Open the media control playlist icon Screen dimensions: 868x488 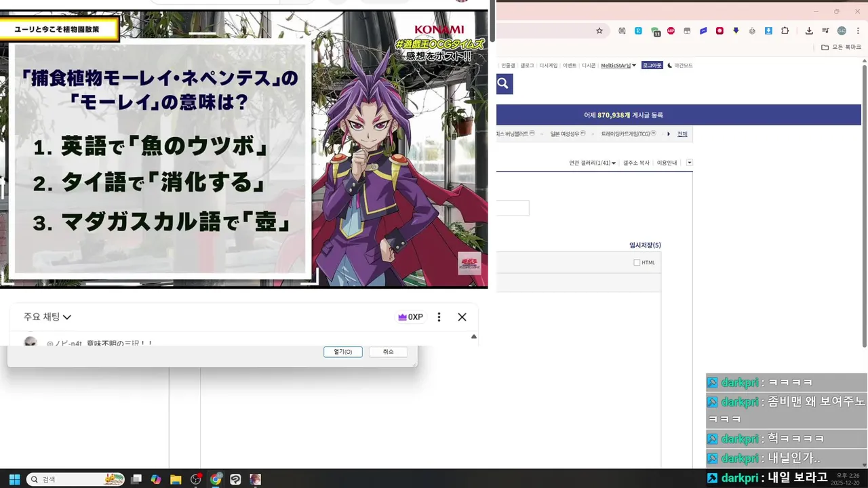click(825, 30)
